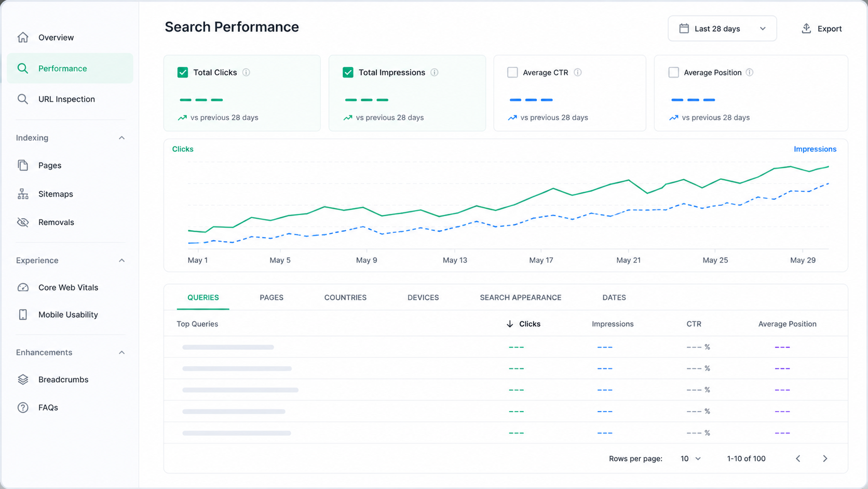Click the FAQs question mark icon
The image size is (868, 489).
pyautogui.click(x=23, y=407)
